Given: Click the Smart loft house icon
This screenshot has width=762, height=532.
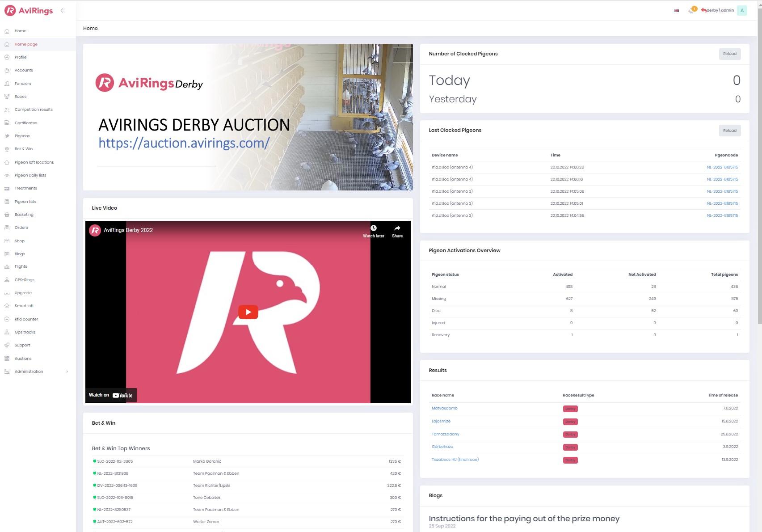Looking at the screenshot, I should coord(7,306).
